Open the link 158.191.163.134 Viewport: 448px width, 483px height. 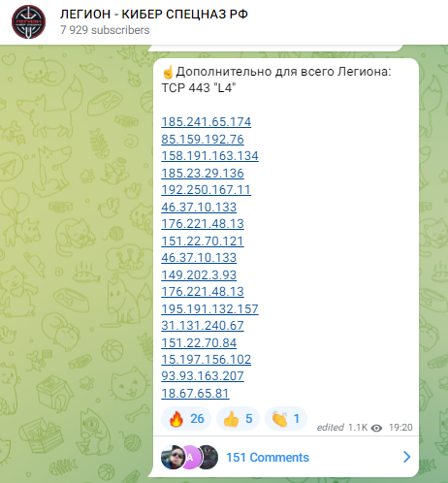tap(209, 156)
